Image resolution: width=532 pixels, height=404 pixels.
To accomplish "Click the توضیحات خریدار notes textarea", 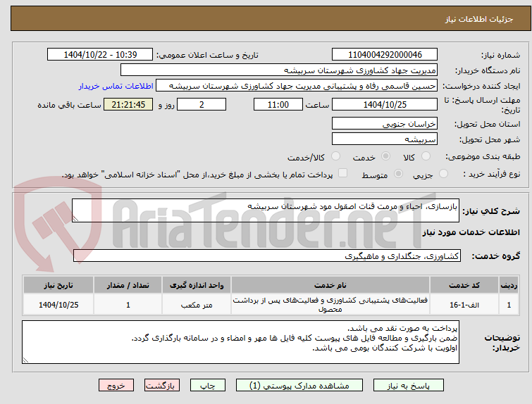I will coord(240,342).
